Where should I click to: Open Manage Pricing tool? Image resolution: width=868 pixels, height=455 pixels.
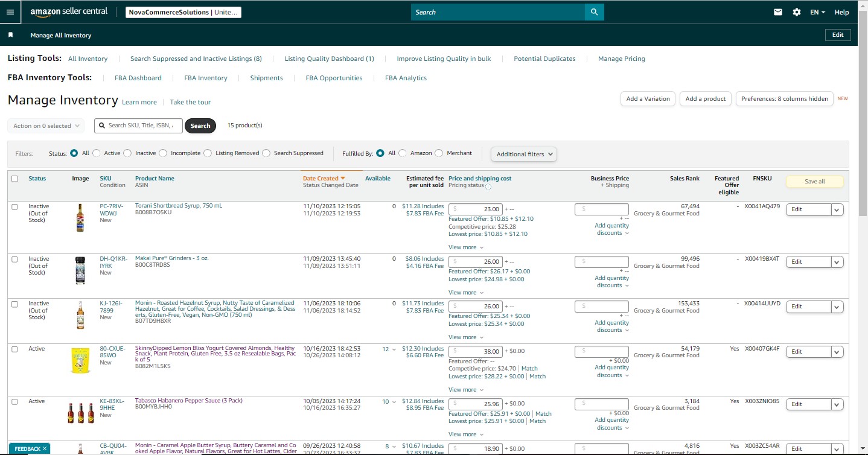click(x=622, y=59)
